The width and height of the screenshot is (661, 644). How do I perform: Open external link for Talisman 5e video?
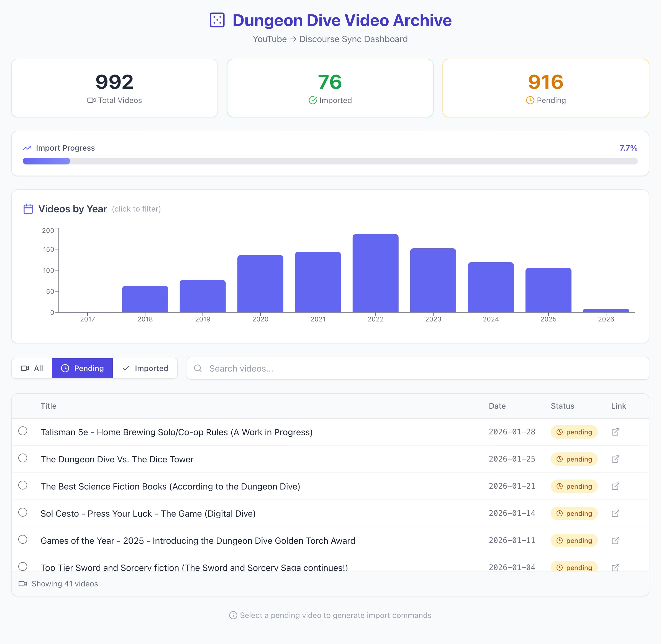tap(615, 432)
